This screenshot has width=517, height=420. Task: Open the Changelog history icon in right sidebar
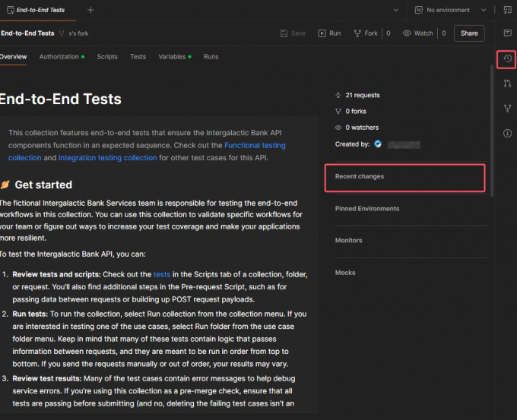507,59
